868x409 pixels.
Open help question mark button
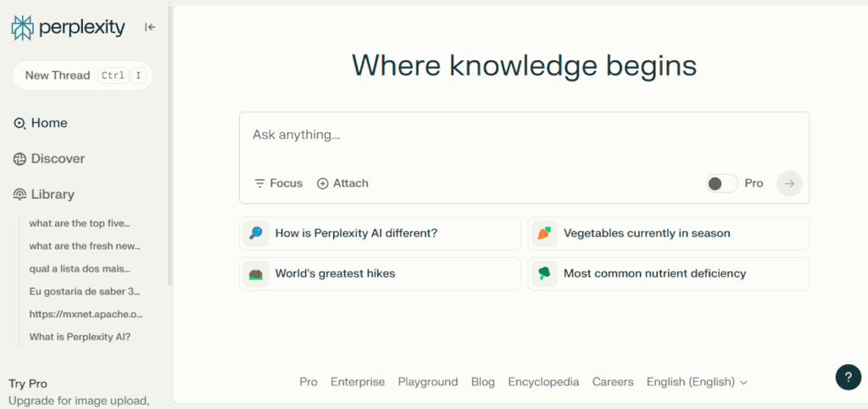point(848,378)
